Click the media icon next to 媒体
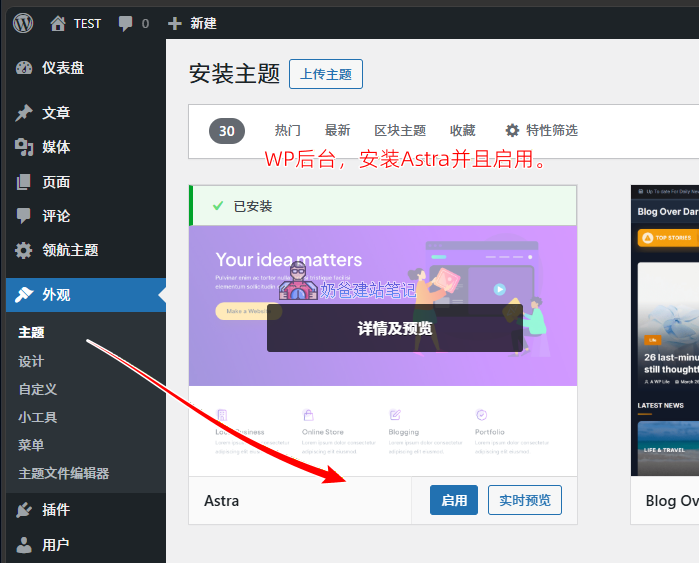This screenshot has height=563, width=699. click(x=24, y=147)
